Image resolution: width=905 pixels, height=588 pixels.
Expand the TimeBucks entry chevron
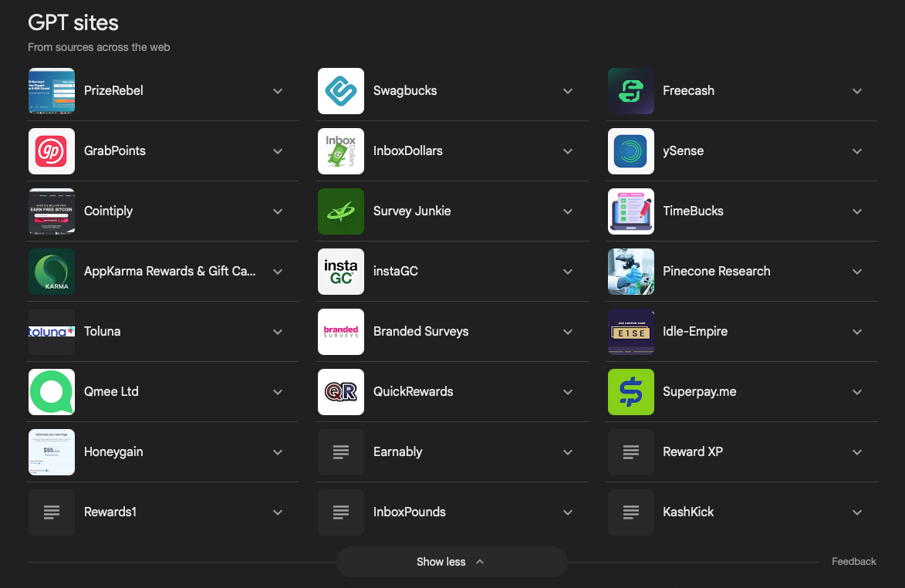857,211
